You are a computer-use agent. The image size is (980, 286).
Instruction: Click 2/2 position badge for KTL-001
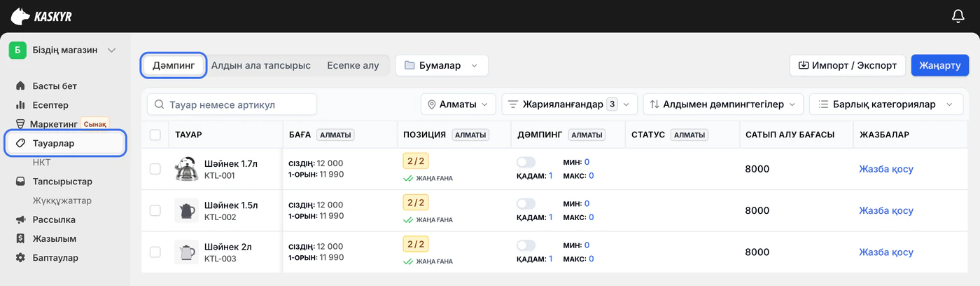(416, 161)
